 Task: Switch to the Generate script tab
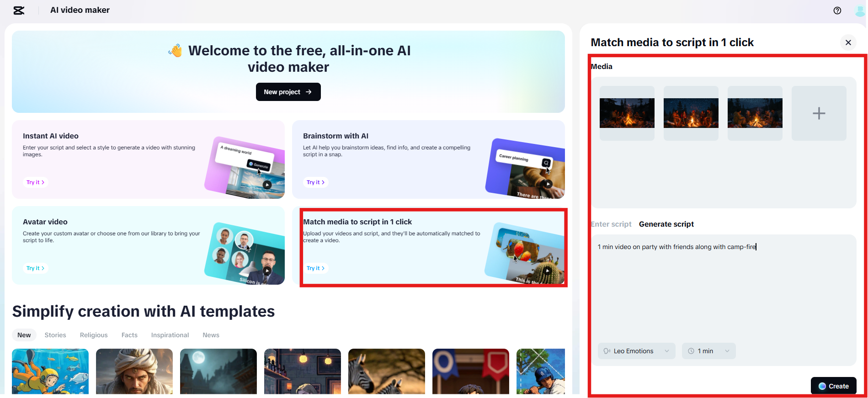coord(666,224)
